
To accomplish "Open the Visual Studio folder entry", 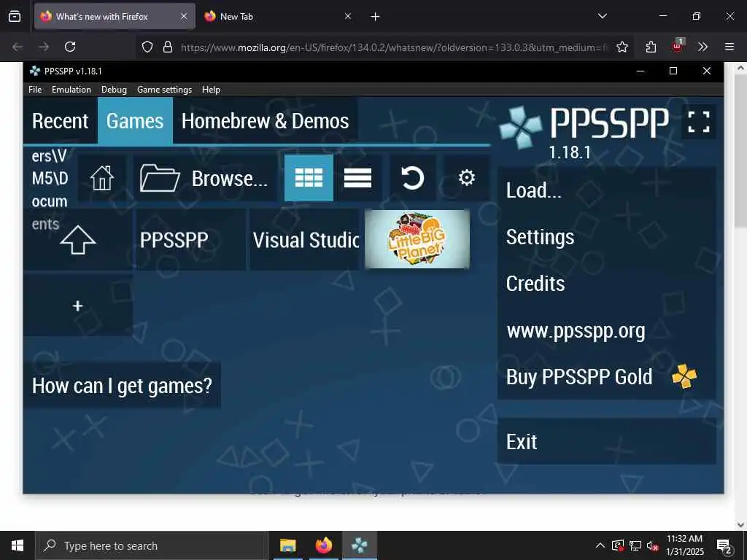I will pos(305,240).
